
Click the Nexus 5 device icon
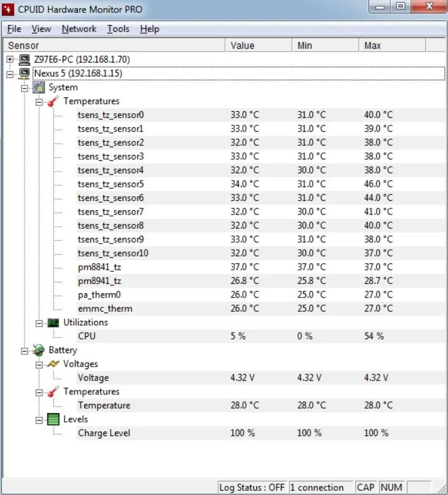pos(25,73)
